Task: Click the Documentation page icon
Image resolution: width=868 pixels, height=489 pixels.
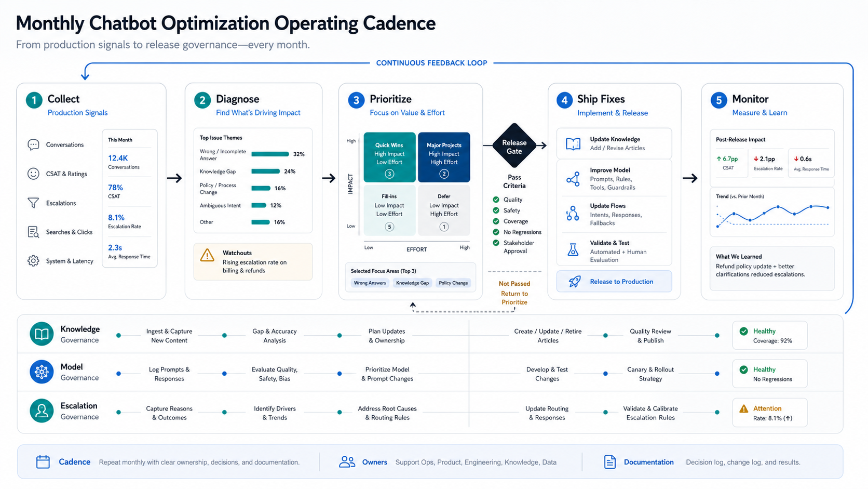Action: coord(610,462)
